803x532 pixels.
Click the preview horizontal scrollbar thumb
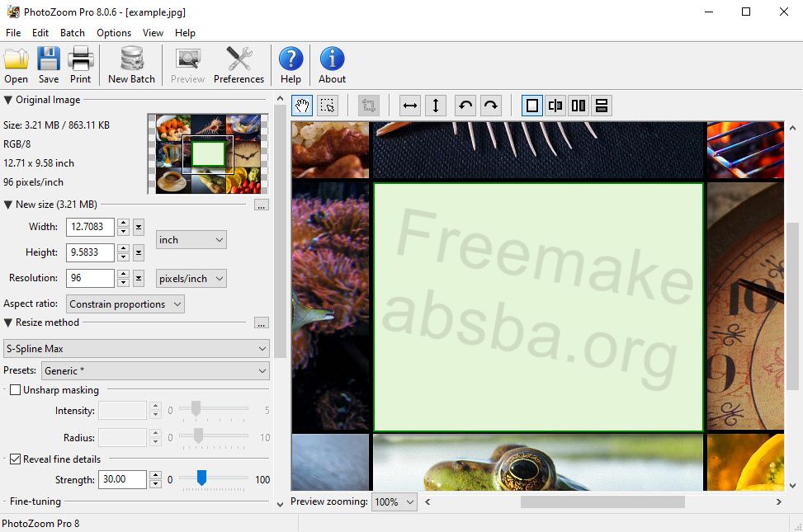602,501
